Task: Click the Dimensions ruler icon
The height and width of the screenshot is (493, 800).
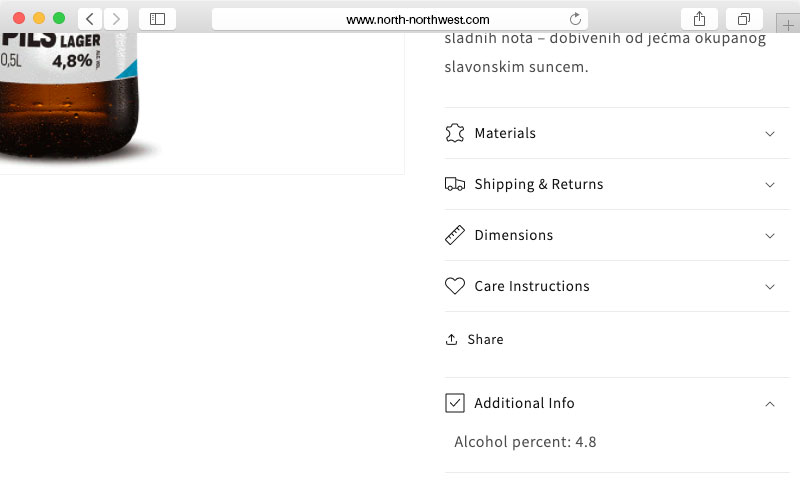Action: (455, 235)
